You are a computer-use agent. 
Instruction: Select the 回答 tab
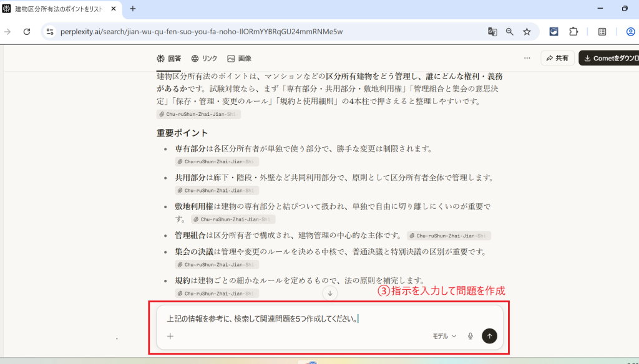click(169, 59)
